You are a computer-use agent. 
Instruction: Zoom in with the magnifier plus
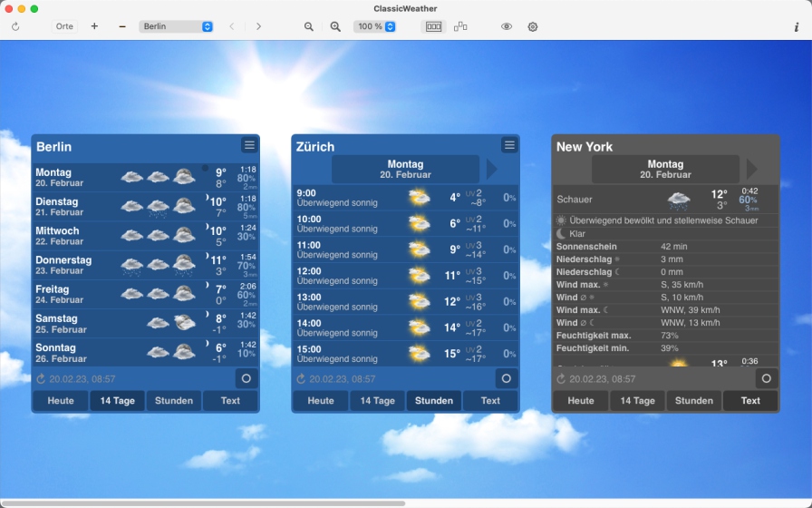335,26
